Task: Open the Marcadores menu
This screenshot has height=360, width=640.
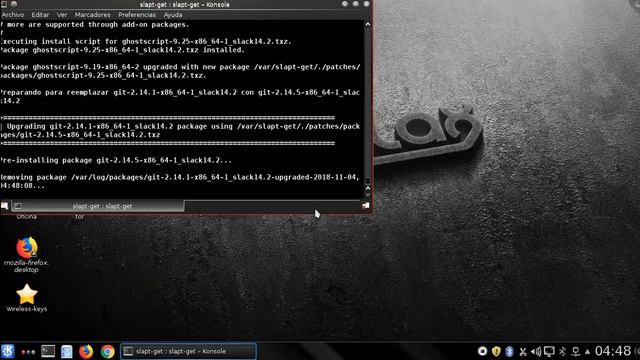Action: 92,15
